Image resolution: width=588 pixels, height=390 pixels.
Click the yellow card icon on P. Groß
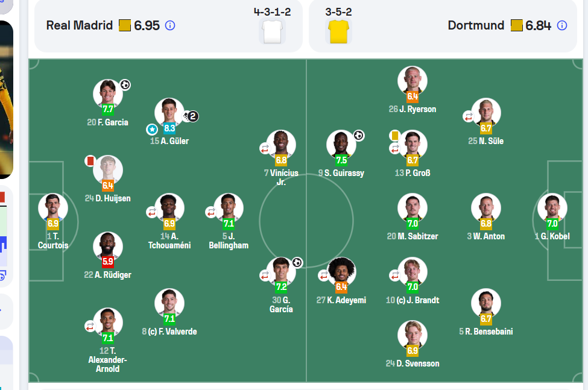(394, 135)
